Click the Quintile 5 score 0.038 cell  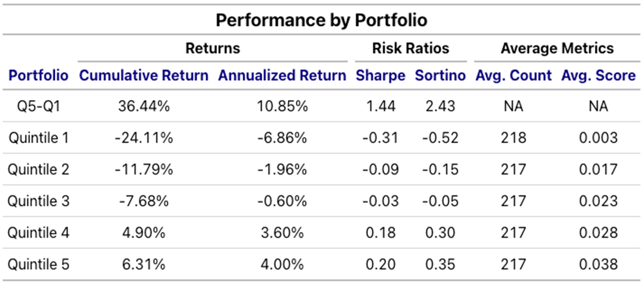coord(598,264)
